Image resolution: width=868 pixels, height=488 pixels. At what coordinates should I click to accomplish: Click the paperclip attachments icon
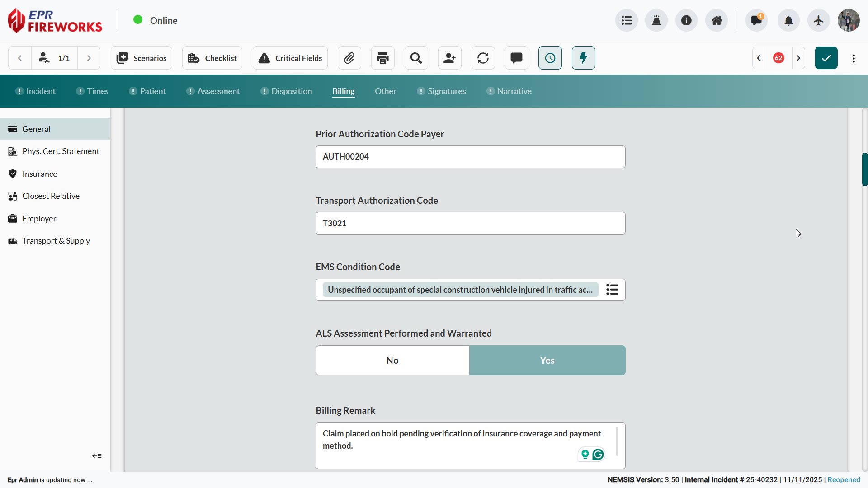pyautogui.click(x=349, y=58)
